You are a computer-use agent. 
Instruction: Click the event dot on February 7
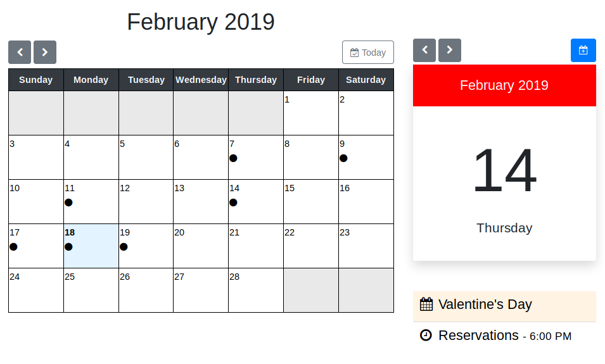tap(233, 158)
